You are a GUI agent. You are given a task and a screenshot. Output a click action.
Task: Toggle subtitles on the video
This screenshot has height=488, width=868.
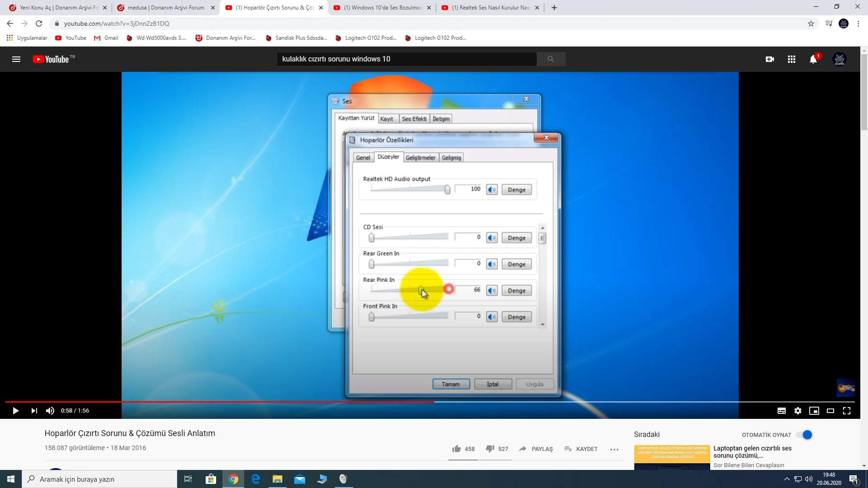pyautogui.click(x=782, y=411)
